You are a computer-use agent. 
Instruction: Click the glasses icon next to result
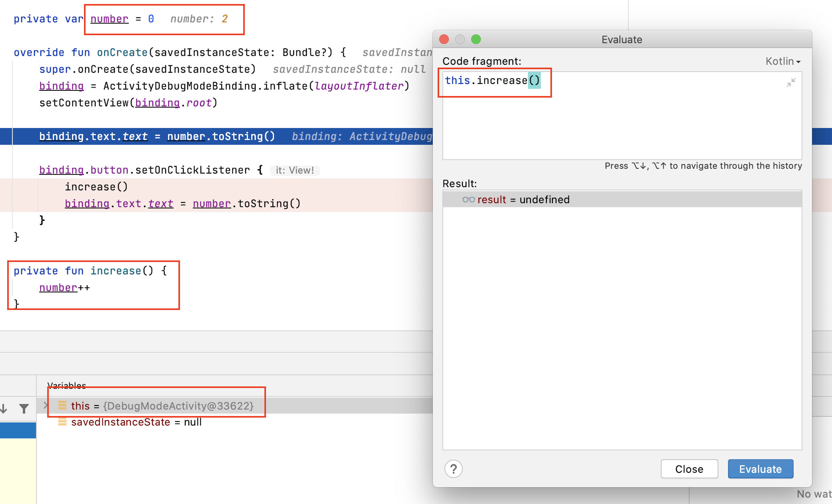click(x=468, y=200)
